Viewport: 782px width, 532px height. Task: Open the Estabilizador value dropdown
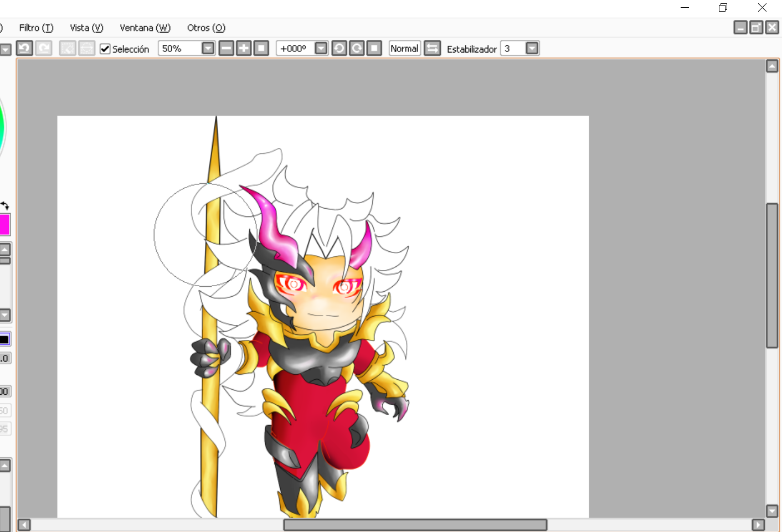pyautogui.click(x=532, y=48)
